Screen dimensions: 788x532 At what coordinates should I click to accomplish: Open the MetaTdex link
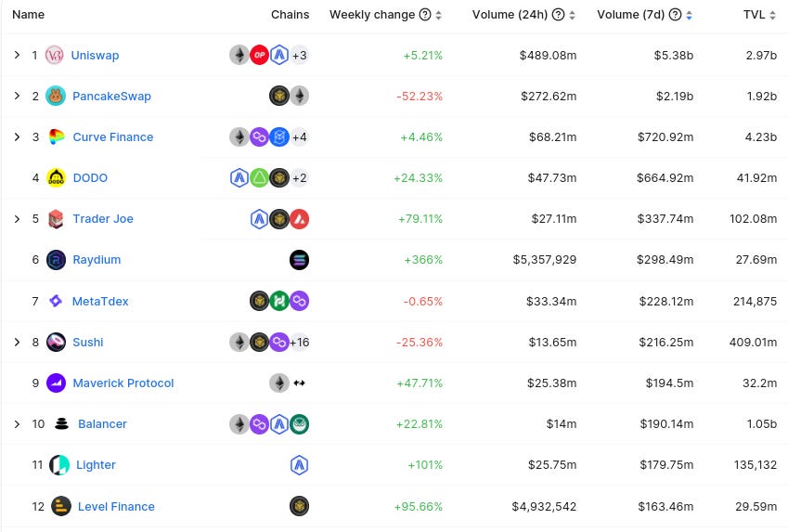click(x=100, y=301)
